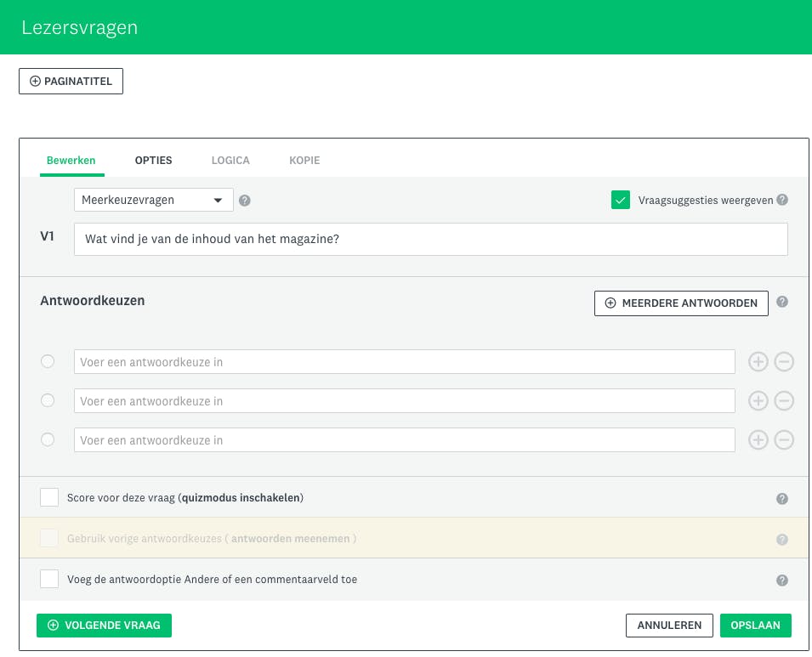Open help for Andere antwoordoptie setting
Screen dimensions: 812x657
tap(782, 581)
